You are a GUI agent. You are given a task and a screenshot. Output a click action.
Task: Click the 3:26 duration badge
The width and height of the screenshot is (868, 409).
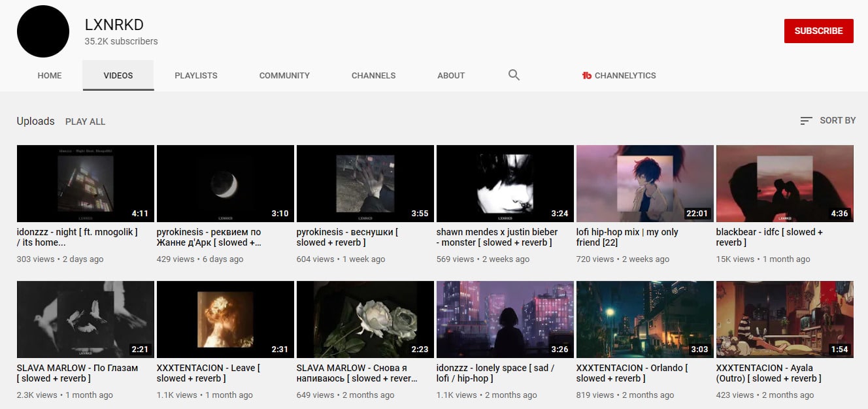point(560,350)
